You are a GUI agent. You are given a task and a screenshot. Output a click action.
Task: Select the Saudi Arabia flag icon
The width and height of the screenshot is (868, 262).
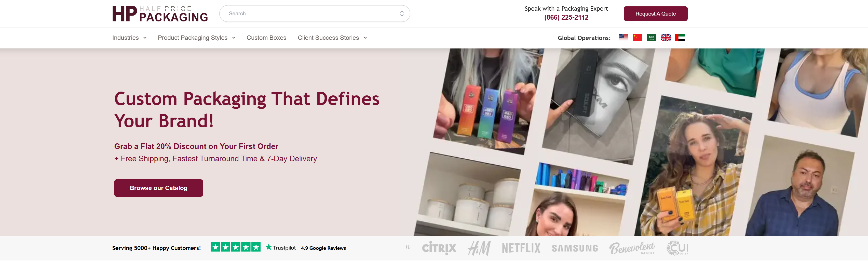[x=651, y=38]
